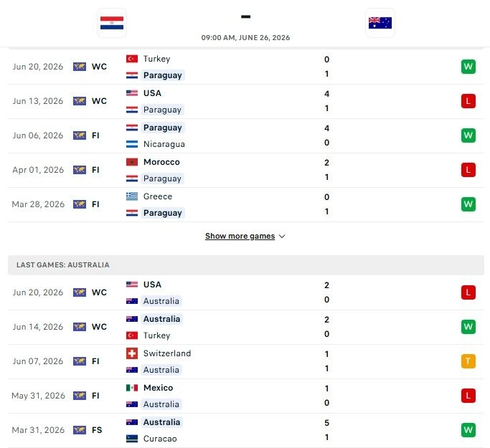
Task: Click the chevron next to Show more games
Action: [282, 237]
